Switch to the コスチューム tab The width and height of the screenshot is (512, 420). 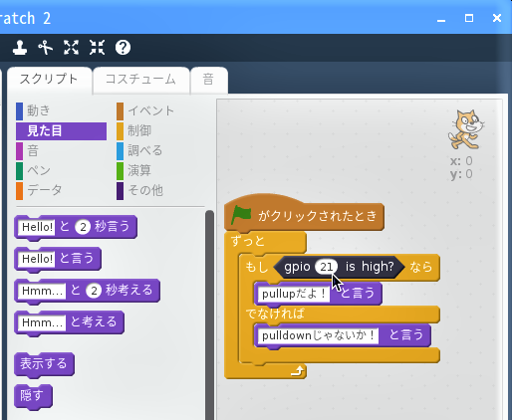(140, 80)
